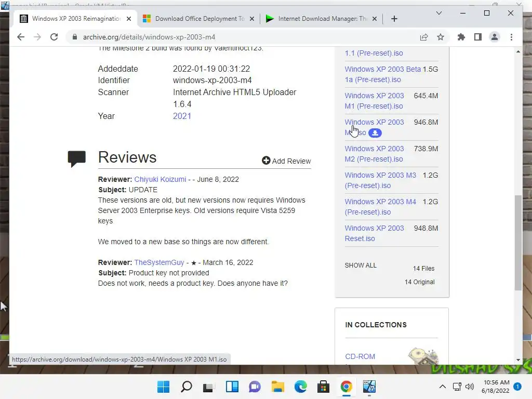Open the 2021 year link
This screenshot has width=532, height=399.
click(x=182, y=116)
